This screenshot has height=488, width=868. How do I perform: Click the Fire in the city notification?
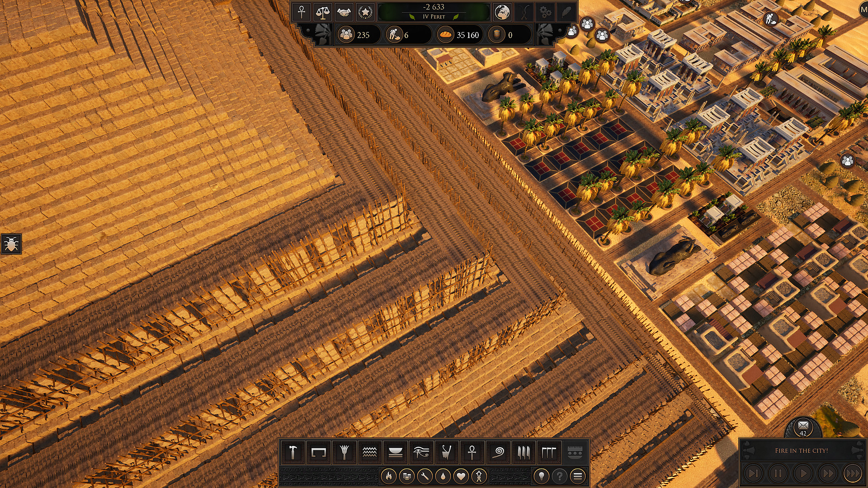(x=802, y=450)
